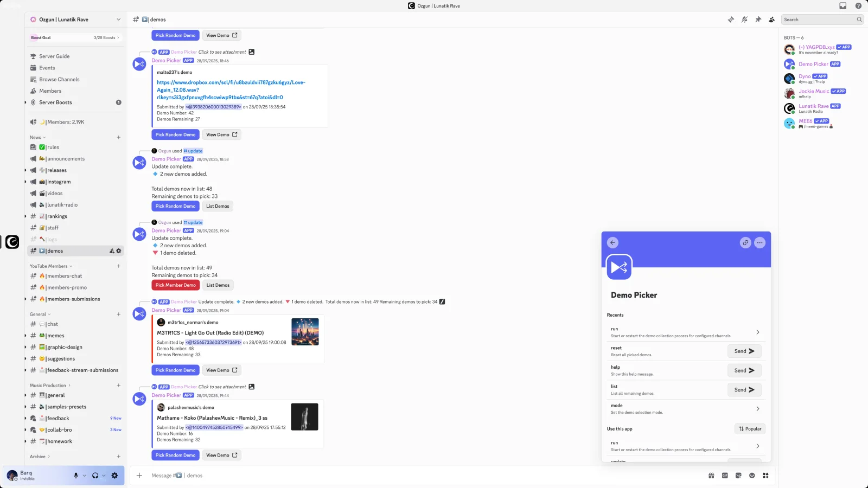Open the sticker picker
The height and width of the screenshot is (488, 868).
(x=738, y=475)
